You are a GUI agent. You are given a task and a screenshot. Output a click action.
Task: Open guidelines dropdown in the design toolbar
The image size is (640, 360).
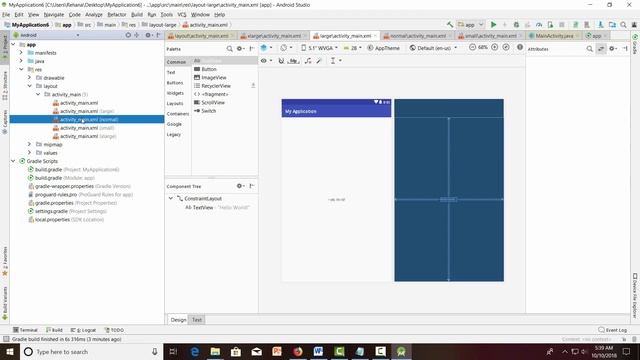tap(336, 61)
